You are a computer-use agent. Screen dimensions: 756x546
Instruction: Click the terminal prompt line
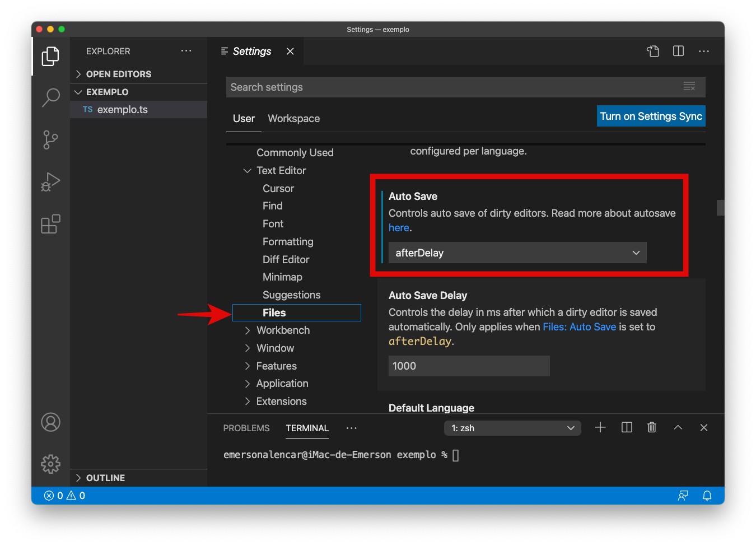click(x=341, y=455)
